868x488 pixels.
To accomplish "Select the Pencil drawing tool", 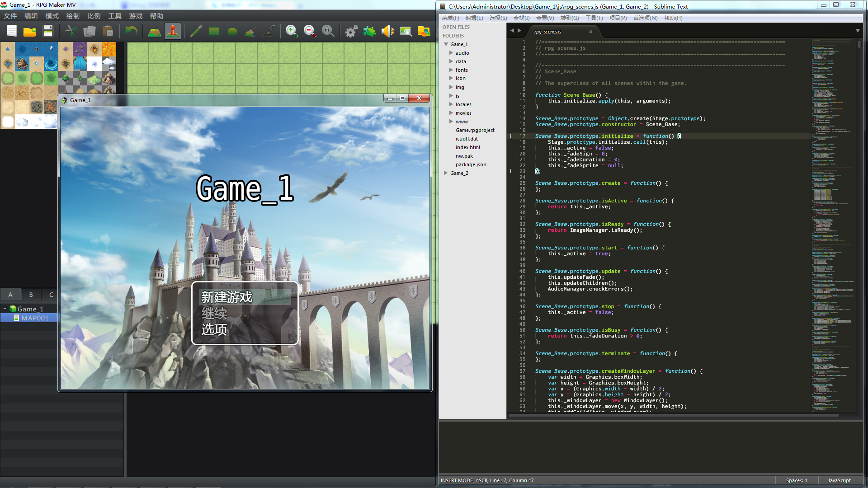I will point(196,31).
